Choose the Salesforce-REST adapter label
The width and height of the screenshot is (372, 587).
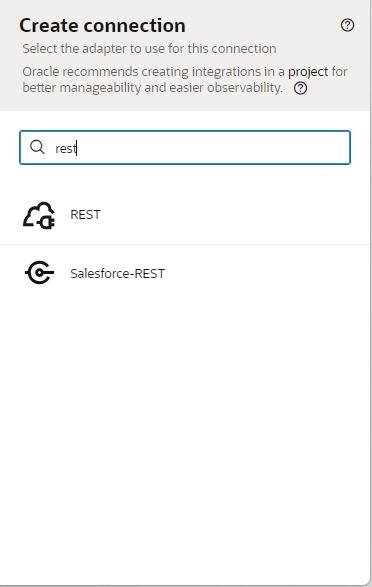118,274
